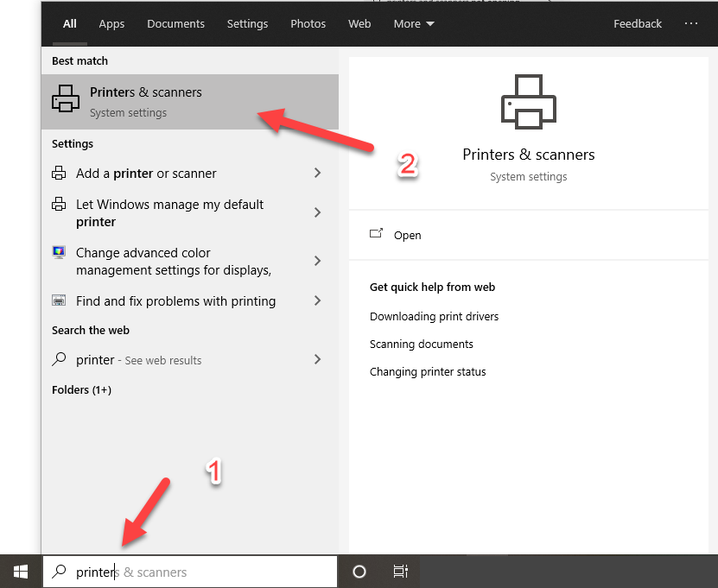This screenshot has height=588, width=718.
Task: Expand Add a printer or scanner chevron
Action: [317, 173]
